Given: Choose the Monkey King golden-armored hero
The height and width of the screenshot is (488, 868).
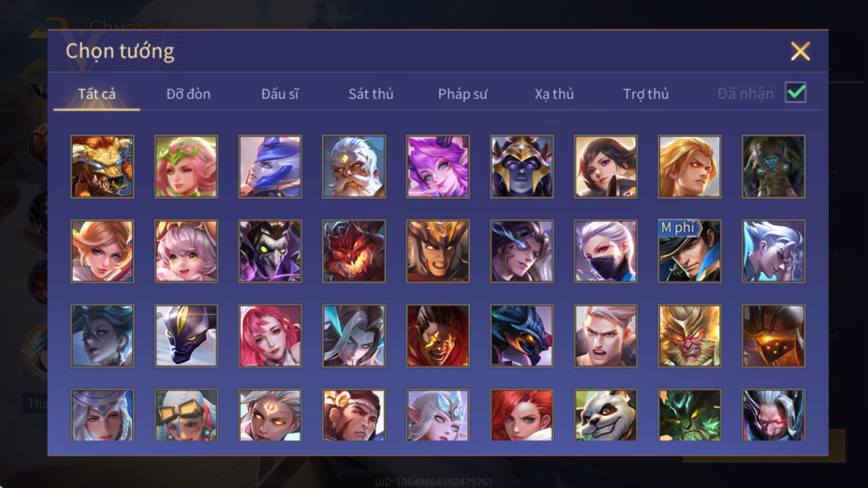Looking at the screenshot, I should tap(689, 336).
